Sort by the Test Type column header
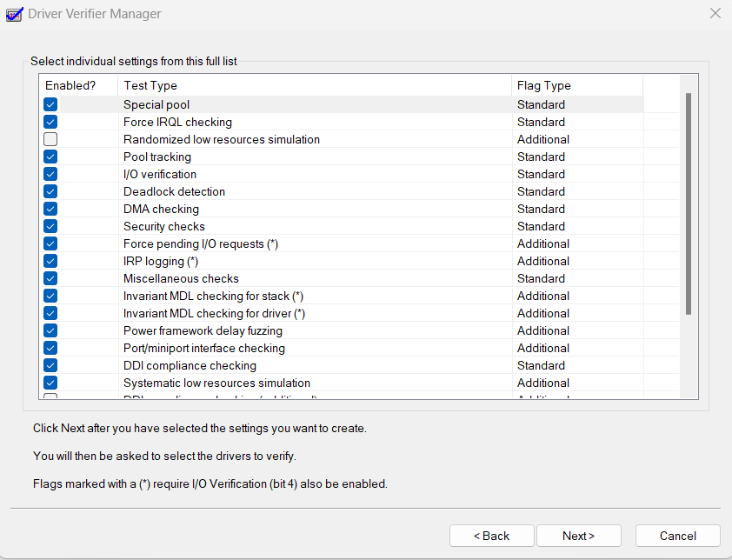Viewport: 732px width, 560px height. (315, 85)
